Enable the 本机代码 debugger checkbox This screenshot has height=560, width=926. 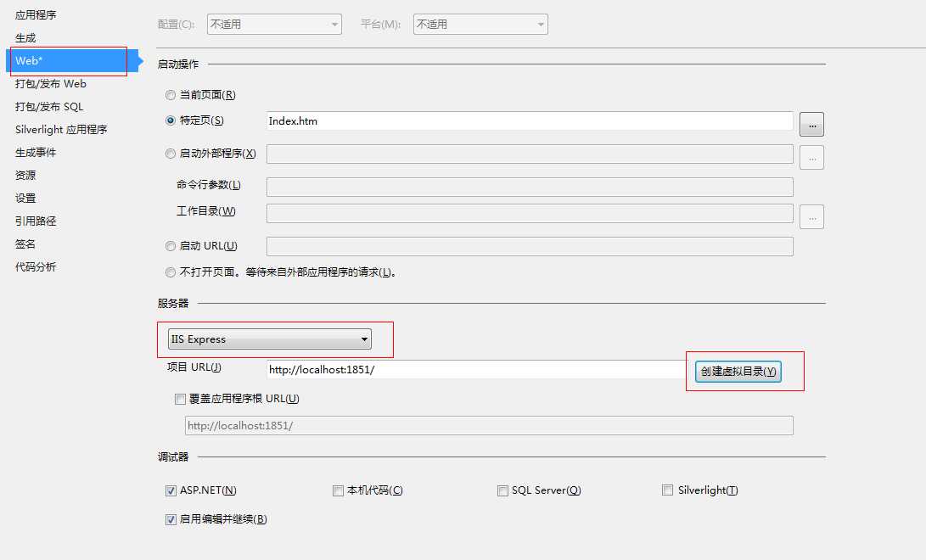[x=338, y=490]
